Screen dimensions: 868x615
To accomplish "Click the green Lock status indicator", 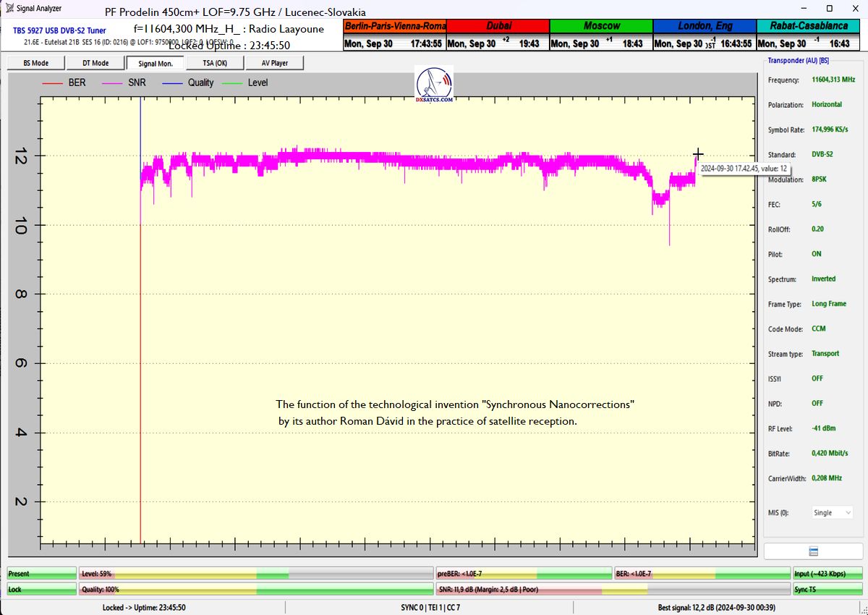I will [41, 590].
